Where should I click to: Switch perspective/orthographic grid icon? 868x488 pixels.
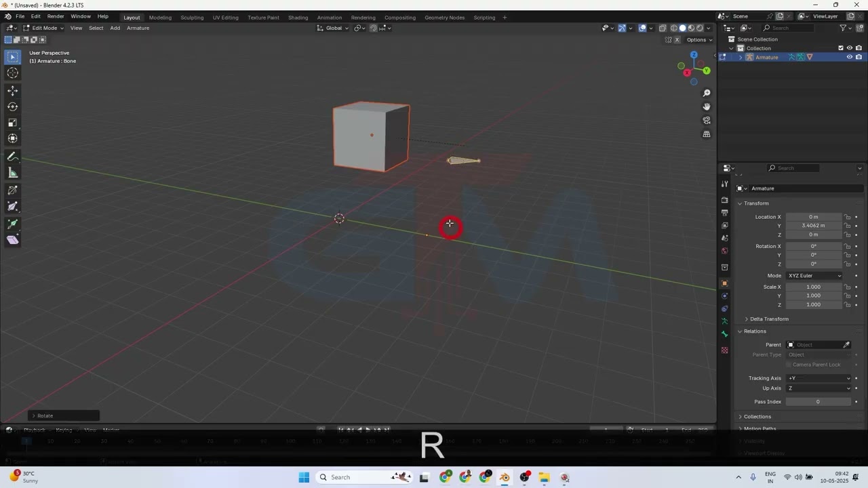[x=707, y=134]
